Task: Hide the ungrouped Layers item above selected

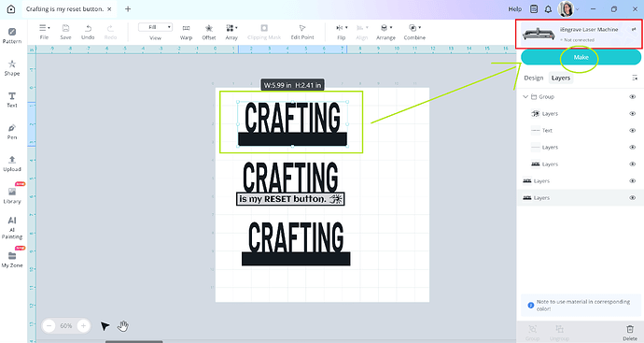Action: (x=633, y=181)
